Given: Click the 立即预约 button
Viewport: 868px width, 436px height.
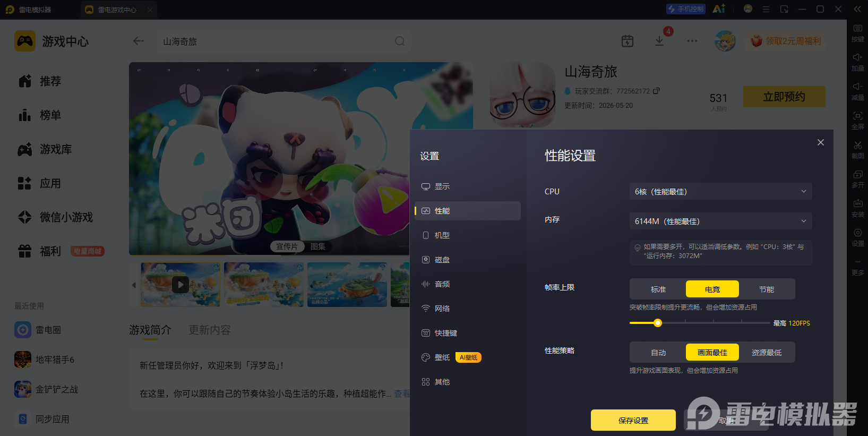Looking at the screenshot, I should coord(784,97).
